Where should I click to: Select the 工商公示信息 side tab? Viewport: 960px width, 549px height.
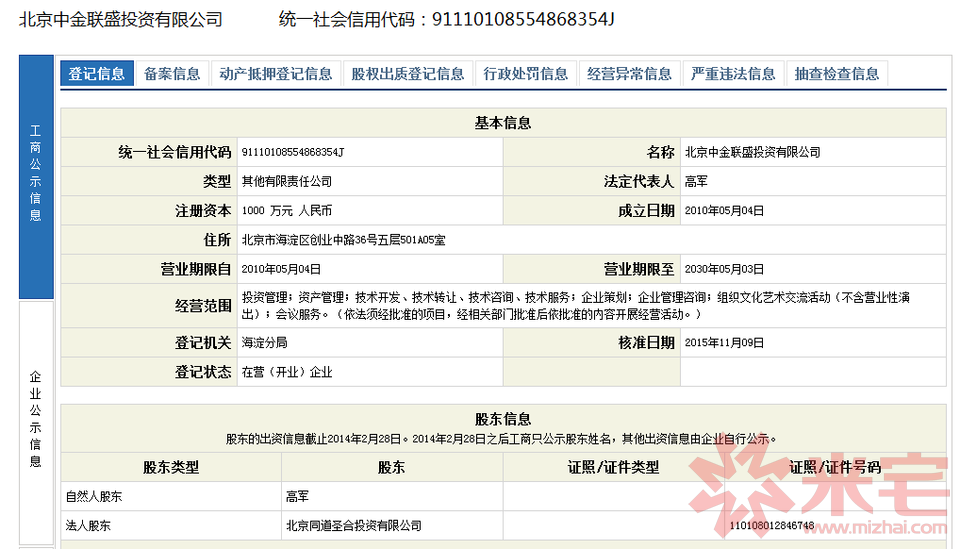[36, 176]
